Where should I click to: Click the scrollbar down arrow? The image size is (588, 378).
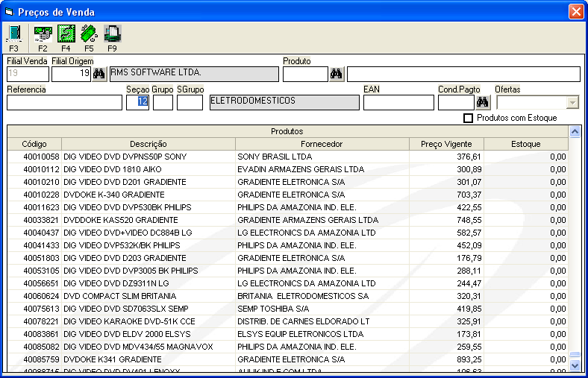[575, 365]
